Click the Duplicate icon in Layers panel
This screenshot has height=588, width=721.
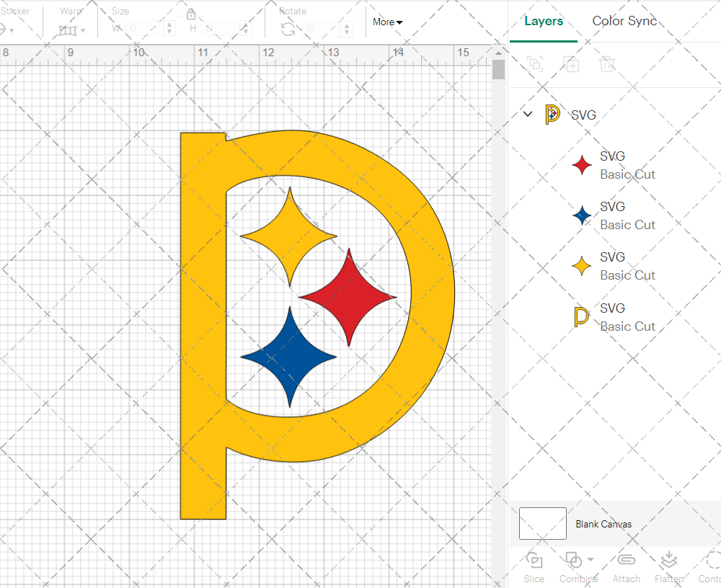(571, 64)
